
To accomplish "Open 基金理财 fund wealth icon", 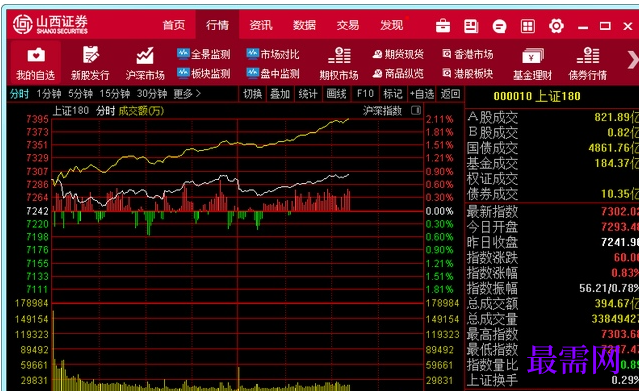I will [x=532, y=63].
